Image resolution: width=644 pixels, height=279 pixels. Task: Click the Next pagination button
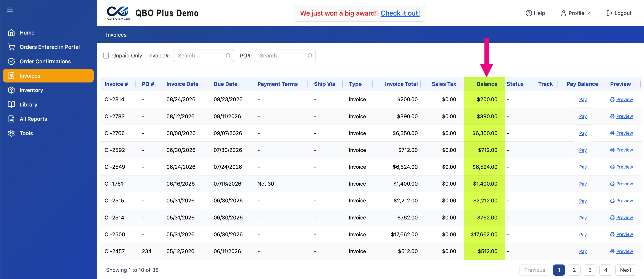(625, 270)
